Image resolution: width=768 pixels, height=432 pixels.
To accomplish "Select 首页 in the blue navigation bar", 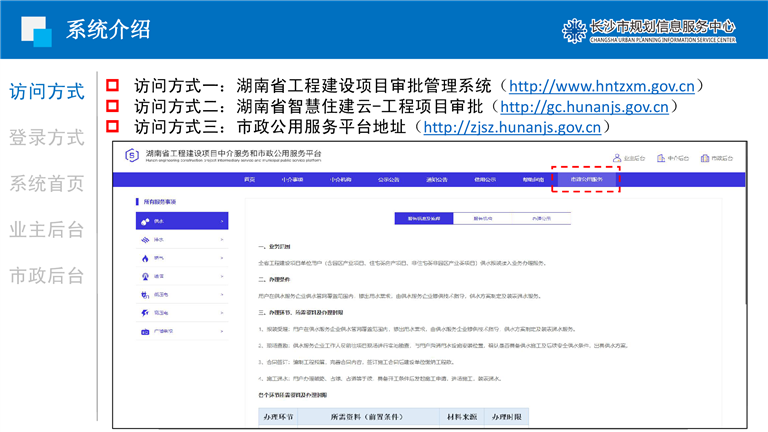I will coord(250,180).
